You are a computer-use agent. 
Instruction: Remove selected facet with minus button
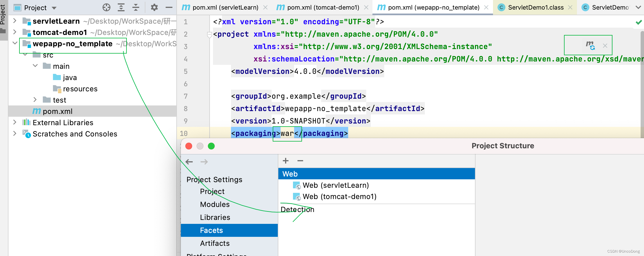[x=300, y=161]
